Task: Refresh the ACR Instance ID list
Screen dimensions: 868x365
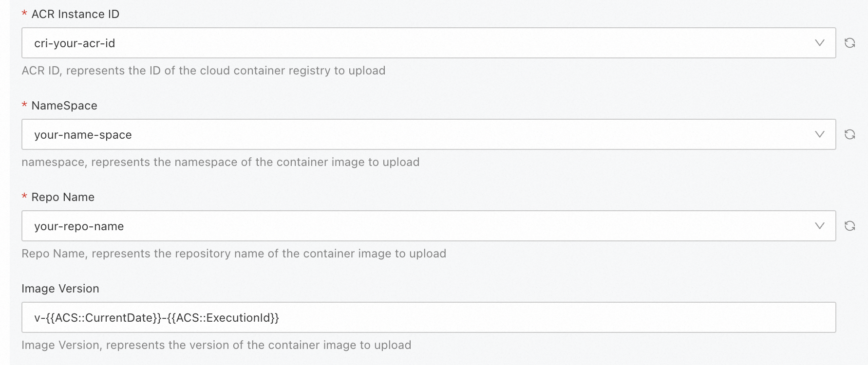Action: pyautogui.click(x=849, y=43)
